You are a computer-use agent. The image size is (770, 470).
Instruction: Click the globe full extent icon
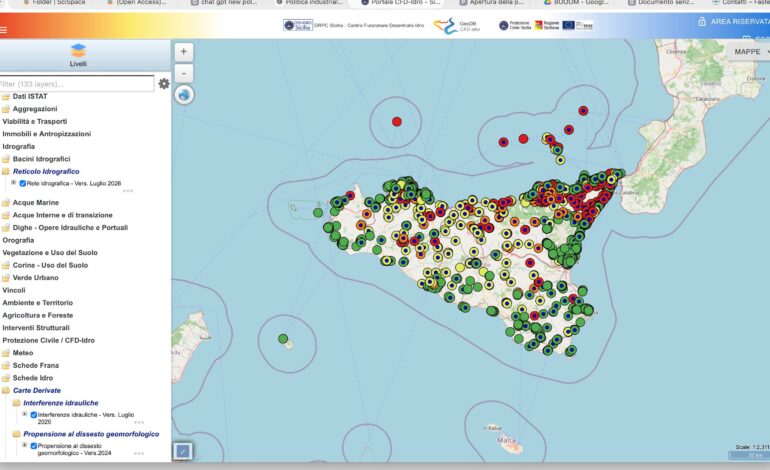(184, 94)
